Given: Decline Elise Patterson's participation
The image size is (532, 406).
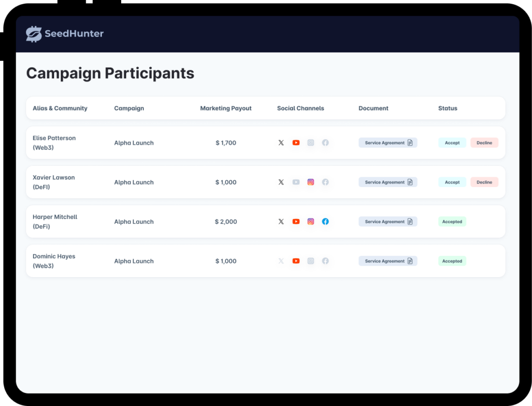Looking at the screenshot, I should tap(484, 142).
